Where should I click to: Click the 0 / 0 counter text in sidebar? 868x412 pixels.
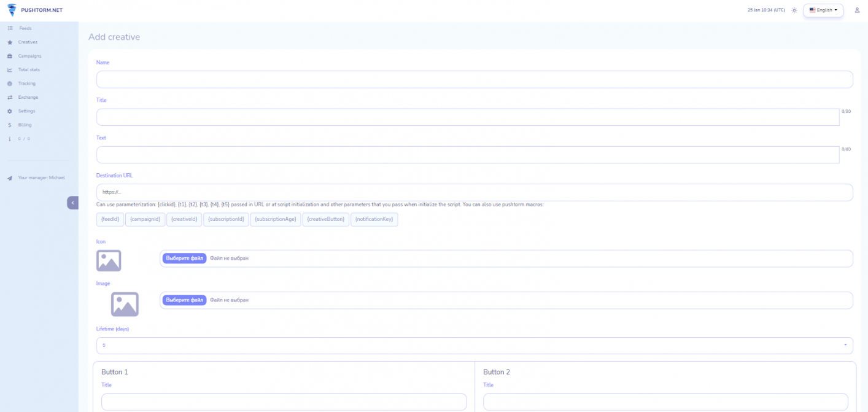(24, 139)
